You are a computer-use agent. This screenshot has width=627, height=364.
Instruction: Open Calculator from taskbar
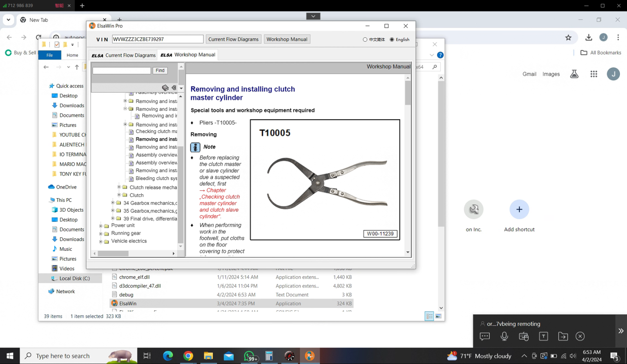click(x=269, y=356)
